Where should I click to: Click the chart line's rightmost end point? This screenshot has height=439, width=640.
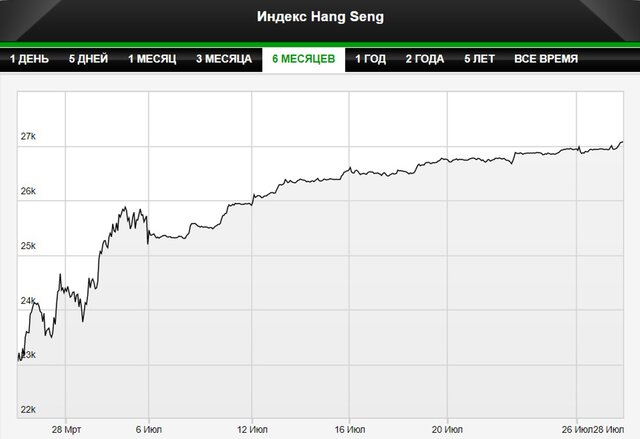pyautogui.click(x=622, y=142)
